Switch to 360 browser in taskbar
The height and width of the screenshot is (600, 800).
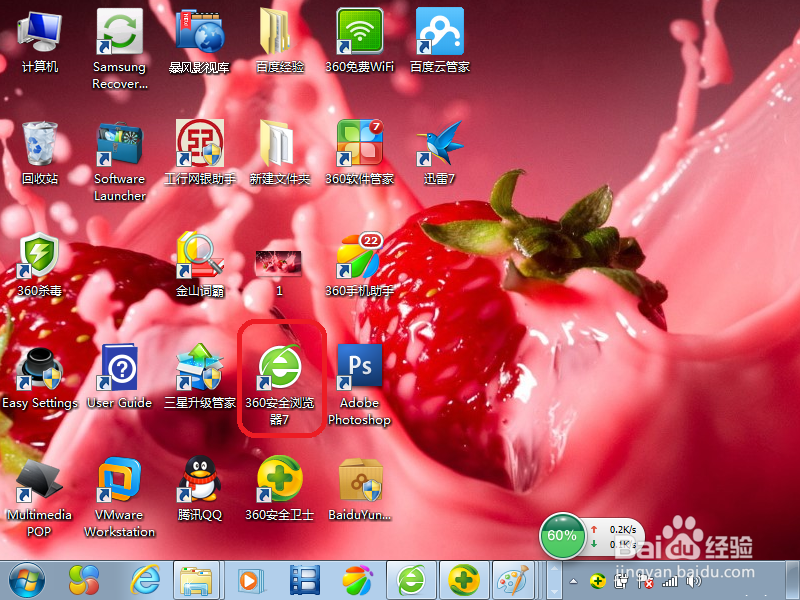(x=411, y=581)
